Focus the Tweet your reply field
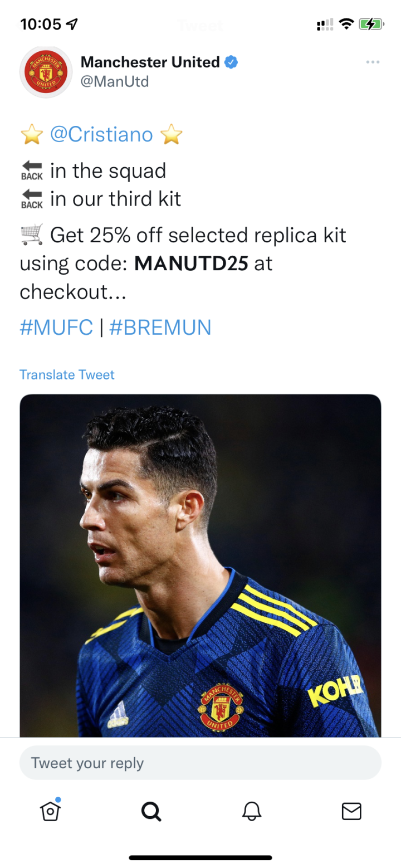 coord(200,763)
